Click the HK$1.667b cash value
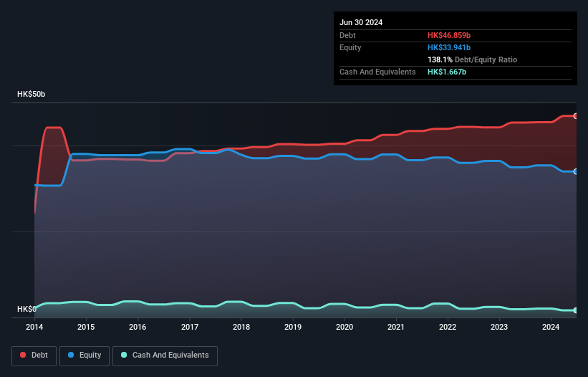This screenshot has width=588, height=377. (x=447, y=72)
